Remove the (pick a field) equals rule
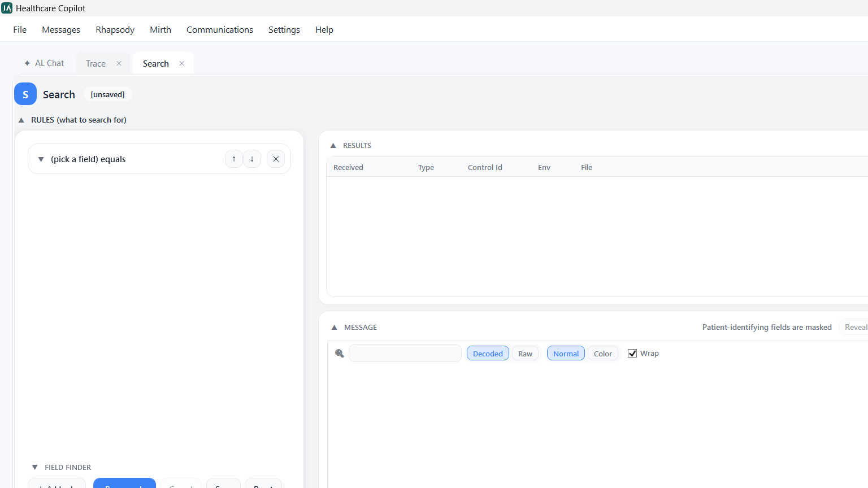The image size is (868, 488). [x=276, y=159]
